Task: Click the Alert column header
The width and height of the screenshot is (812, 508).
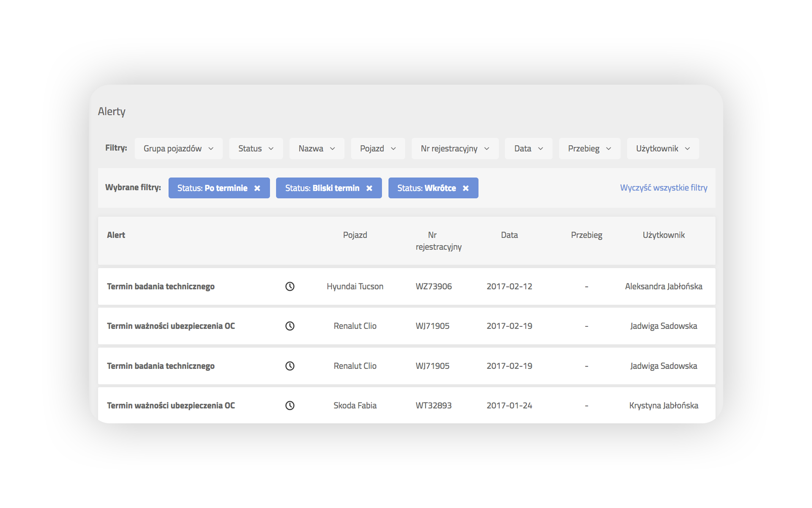Action: tap(116, 235)
